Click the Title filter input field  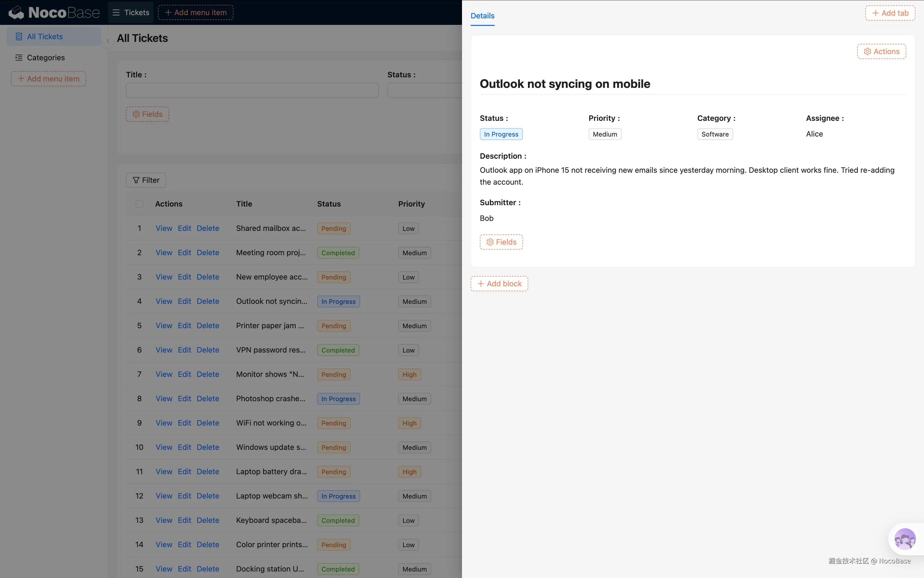252,91
